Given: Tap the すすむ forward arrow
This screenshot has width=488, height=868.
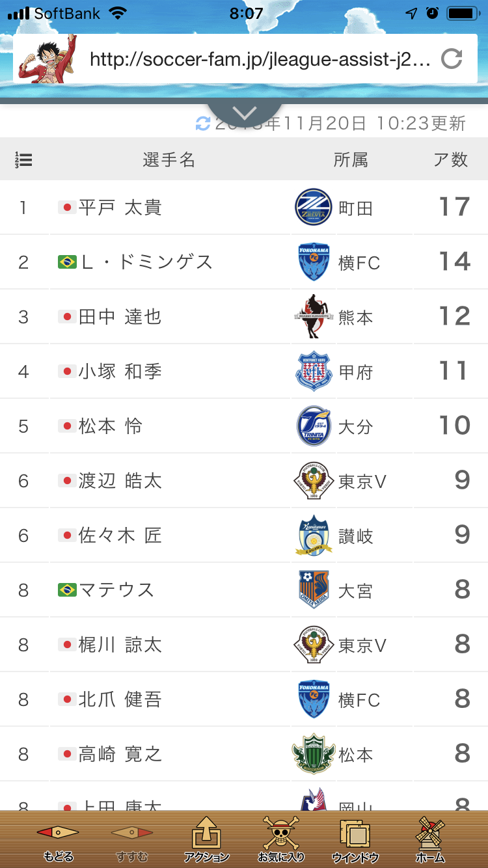Looking at the screenshot, I should 132,839.
